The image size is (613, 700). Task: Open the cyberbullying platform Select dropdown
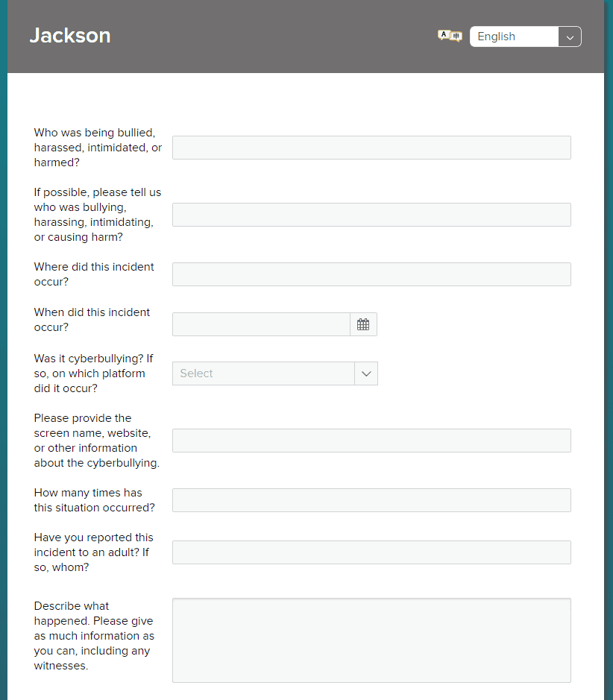263,373
